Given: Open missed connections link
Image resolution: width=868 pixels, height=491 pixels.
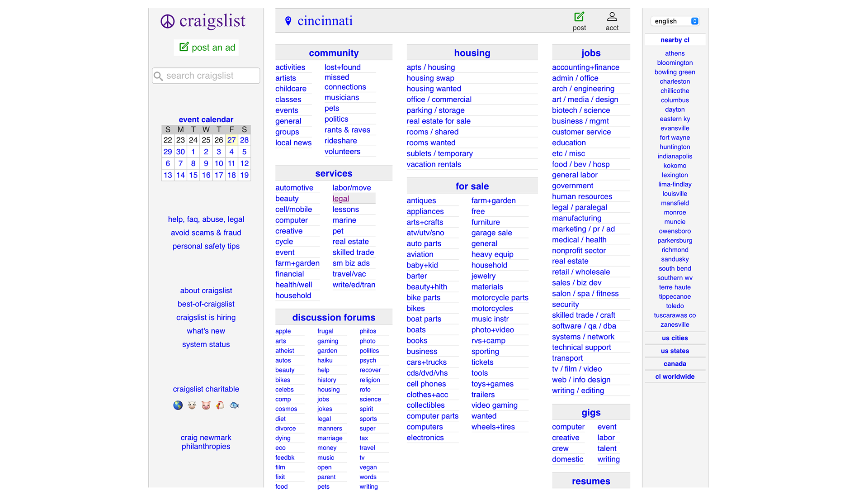Looking at the screenshot, I should (345, 82).
